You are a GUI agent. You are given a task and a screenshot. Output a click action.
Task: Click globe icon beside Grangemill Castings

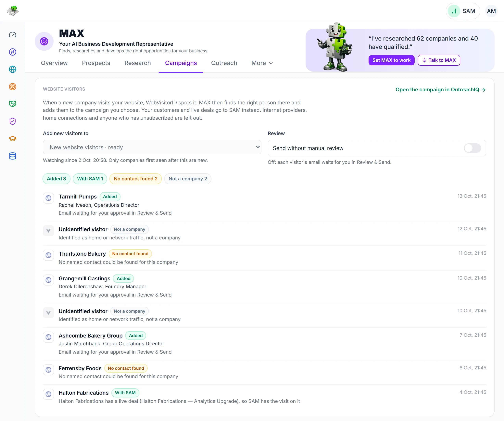(48, 280)
